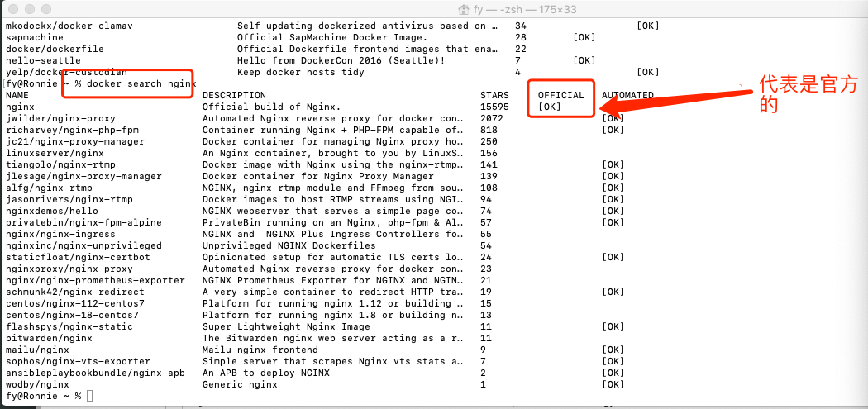The height and width of the screenshot is (409, 868).
Task: Click 'Unprivileged NGINX Dockerfiles' description
Action: point(289,245)
